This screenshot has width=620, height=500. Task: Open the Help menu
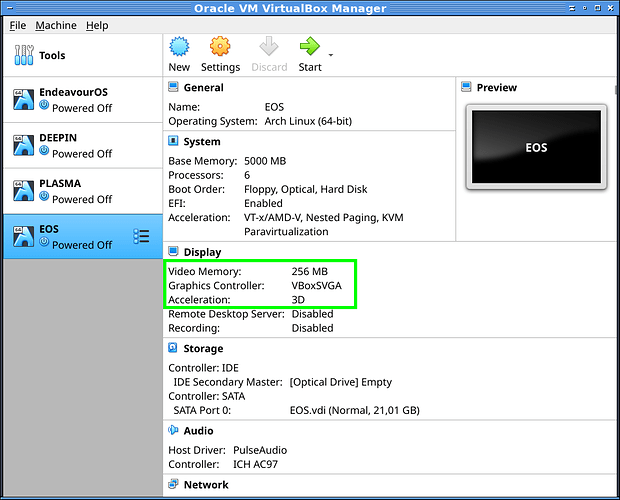click(97, 25)
